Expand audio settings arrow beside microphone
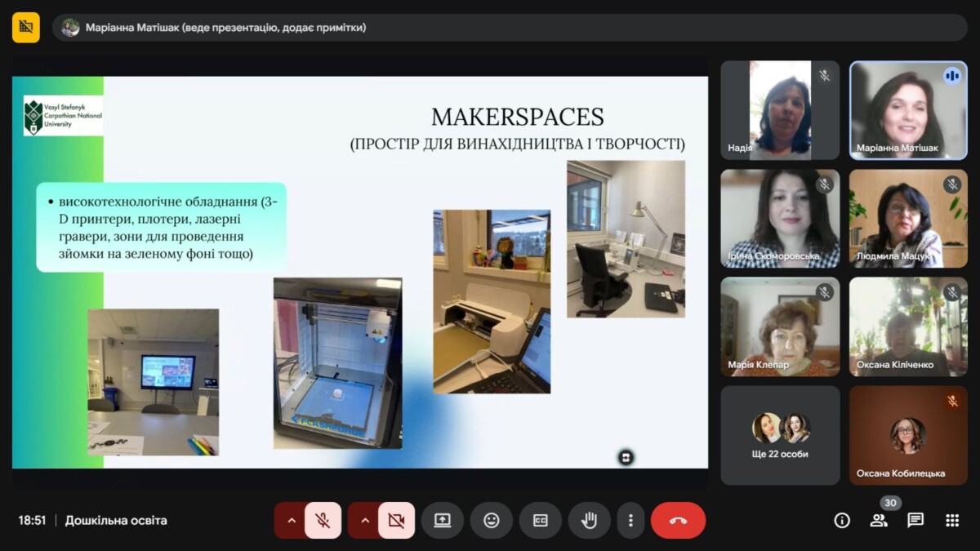 tap(291, 520)
